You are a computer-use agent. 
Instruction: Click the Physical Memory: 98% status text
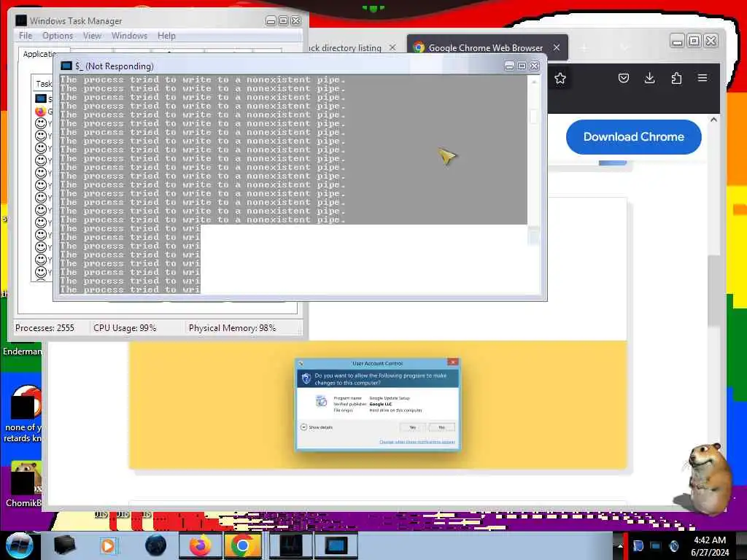pos(232,327)
